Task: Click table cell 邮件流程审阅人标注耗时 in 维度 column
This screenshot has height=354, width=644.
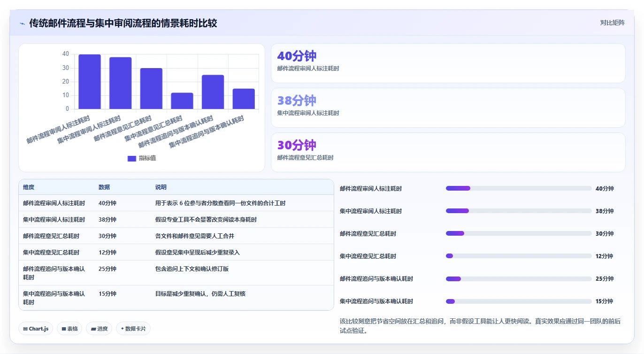Action: (x=54, y=203)
